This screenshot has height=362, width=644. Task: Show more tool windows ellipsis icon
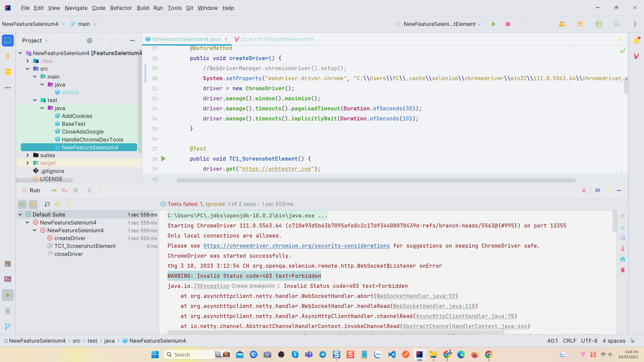[x=8, y=88]
